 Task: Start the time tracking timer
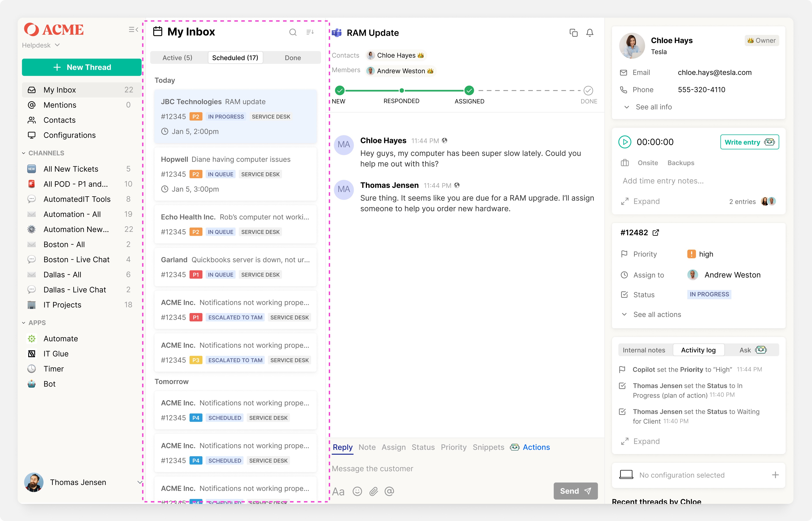pyautogui.click(x=625, y=142)
